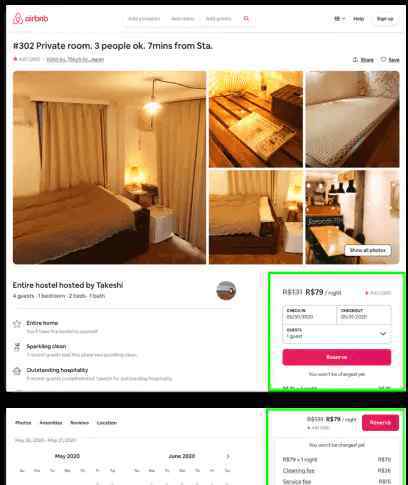408x485 pixels.
Task: Switch to the Amenities tab
Action: (x=51, y=423)
